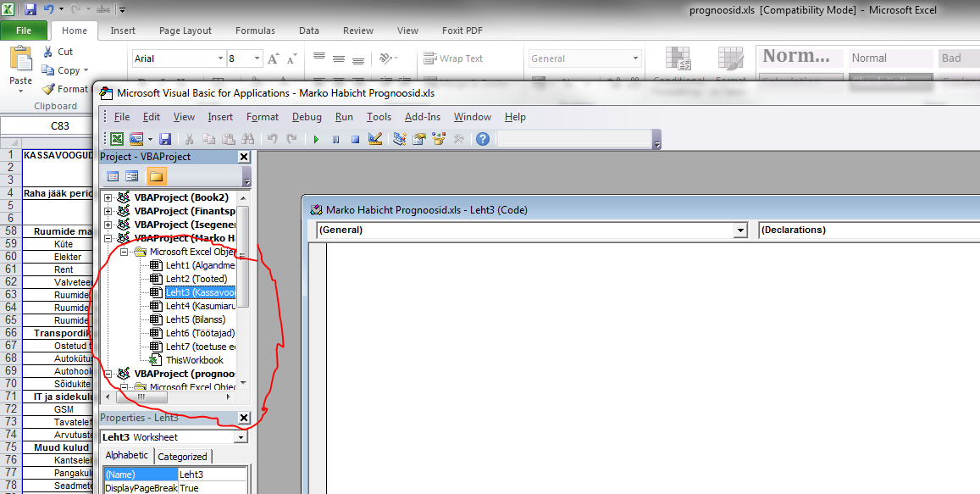Open Properties Window icon in VBA toolbar
Screen dimensions: 980x494
point(418,139)
